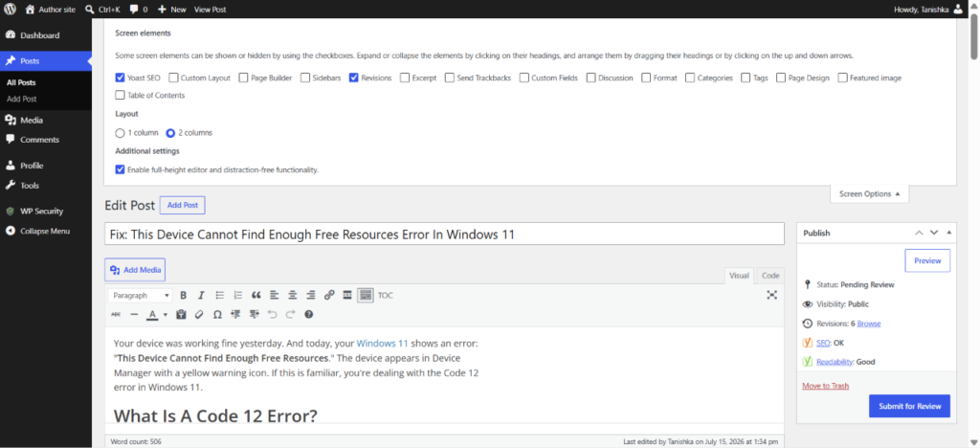
Task: Enable Custom Fields checkbox
Action: (524, 78)
